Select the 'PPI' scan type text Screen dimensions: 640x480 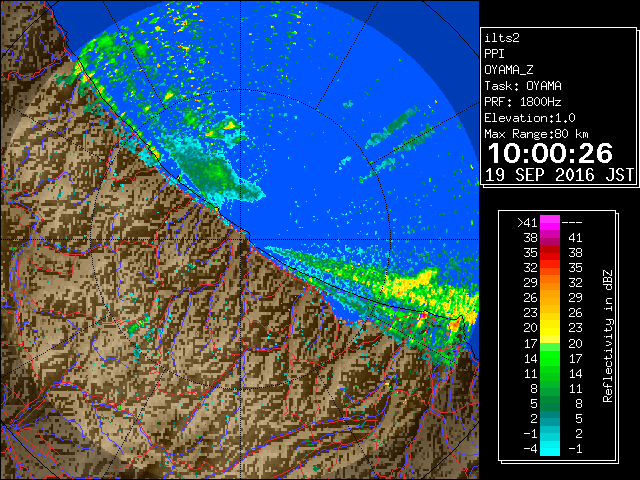[494, 54]
